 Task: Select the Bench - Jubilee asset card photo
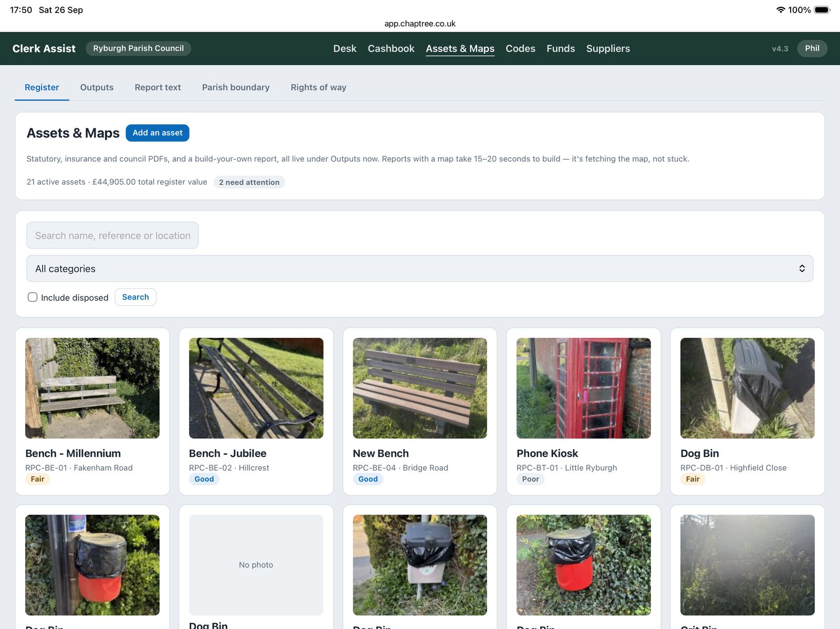[256, 388]
